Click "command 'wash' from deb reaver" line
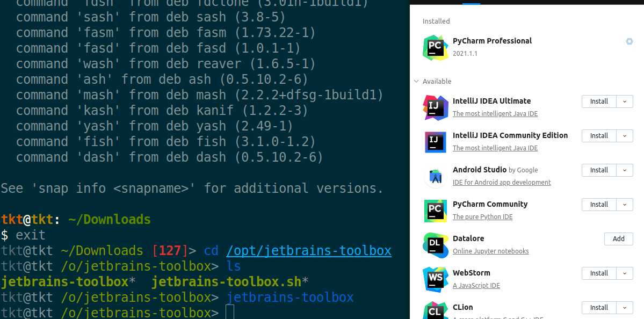 click(x=165, y=63)
